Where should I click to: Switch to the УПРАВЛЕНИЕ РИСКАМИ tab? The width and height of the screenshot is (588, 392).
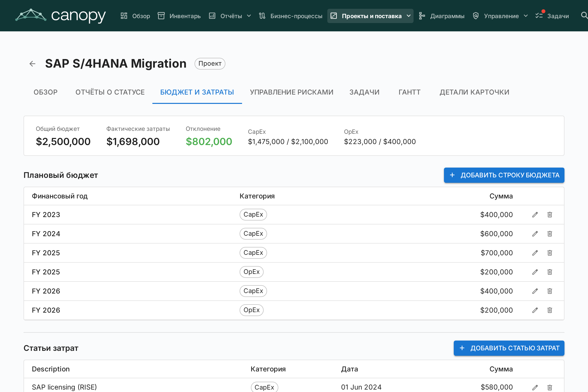pyautogui.click(x=292, y=92)
